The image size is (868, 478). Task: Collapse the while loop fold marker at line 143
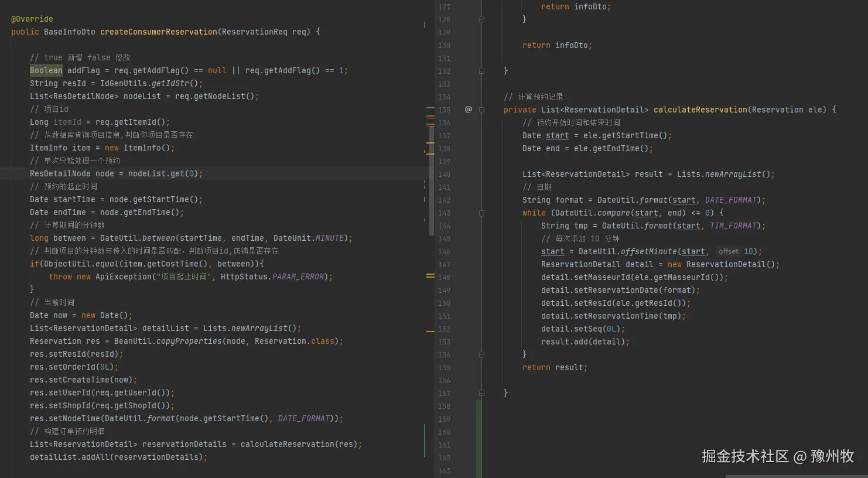point(481,213)
